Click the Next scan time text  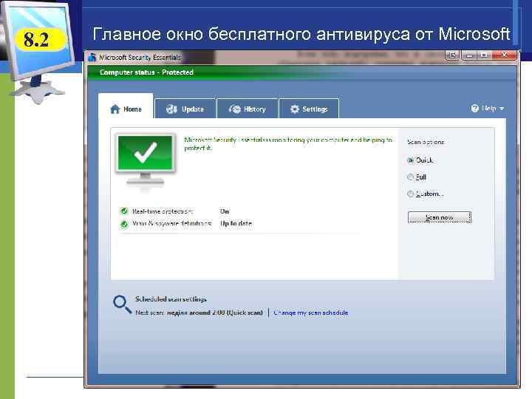point(199,313)
